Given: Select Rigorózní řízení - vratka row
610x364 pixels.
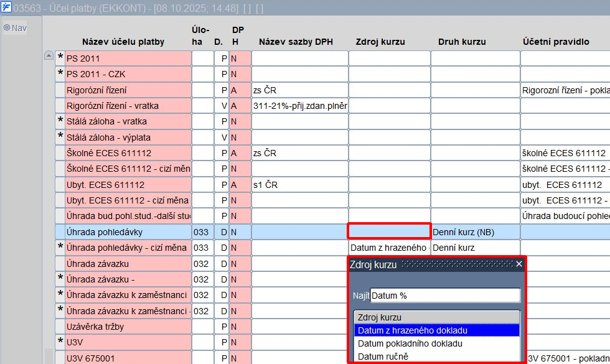Looking at the screenshot, I should [128, 106].
